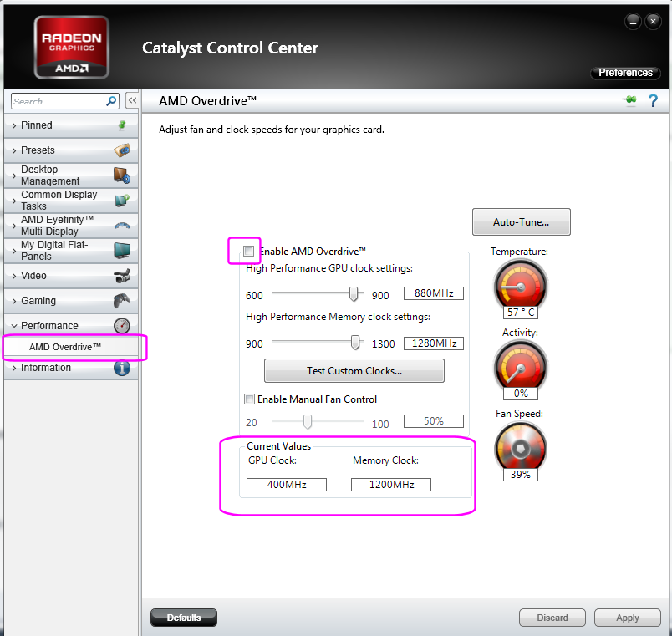This screenshot has width=672, height=636.
Task: Pin this page with green pushpin icon
Action: pyautogui.click(x=629, y=101)
